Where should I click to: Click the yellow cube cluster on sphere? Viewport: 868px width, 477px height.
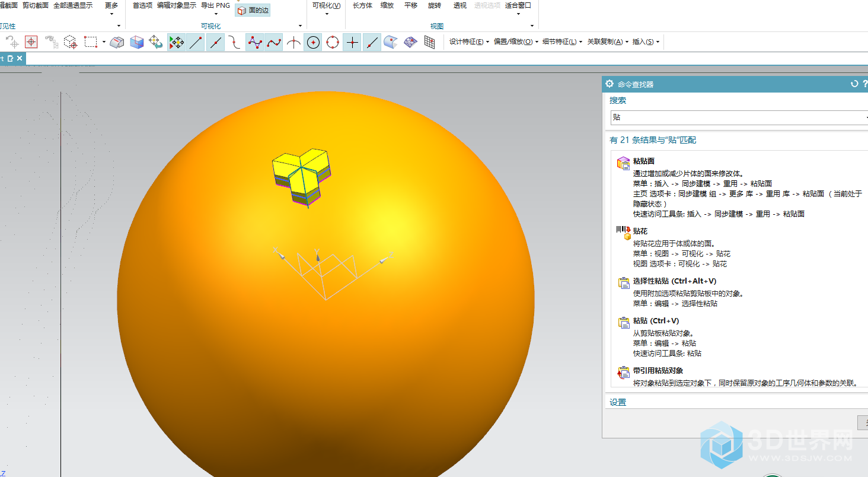tap(301, 177)
